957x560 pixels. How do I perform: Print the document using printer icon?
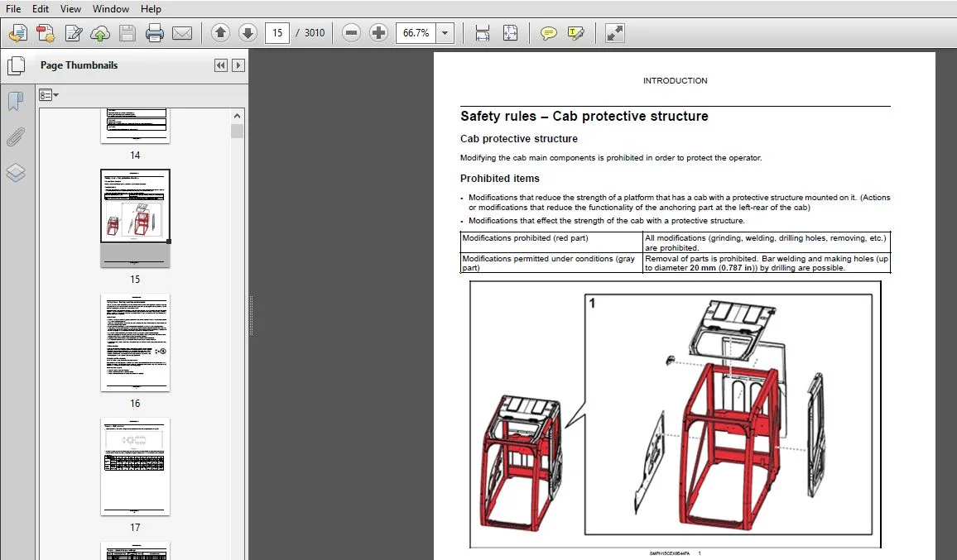(155, 33)
